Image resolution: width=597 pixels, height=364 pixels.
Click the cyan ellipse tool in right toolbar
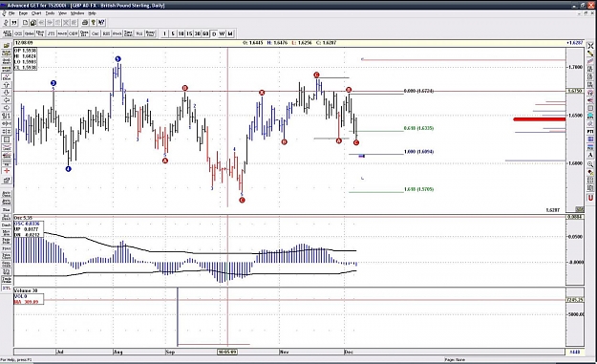click(x=590, y=116)
